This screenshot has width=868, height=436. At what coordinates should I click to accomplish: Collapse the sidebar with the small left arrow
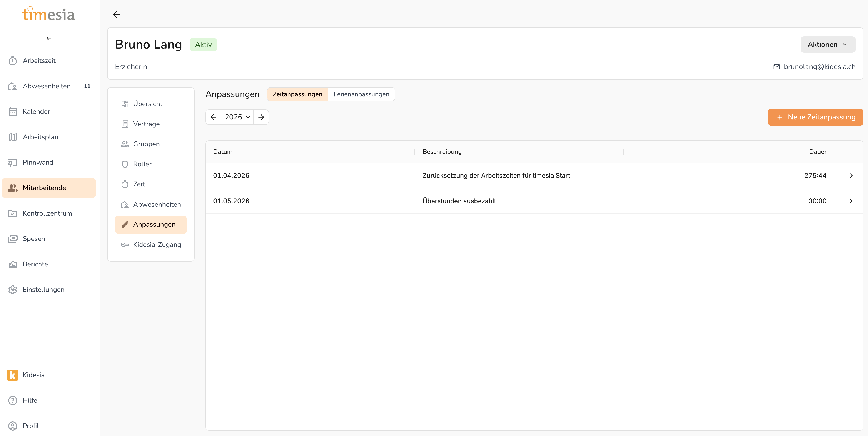pyautogui.click(x=49, y=38)
